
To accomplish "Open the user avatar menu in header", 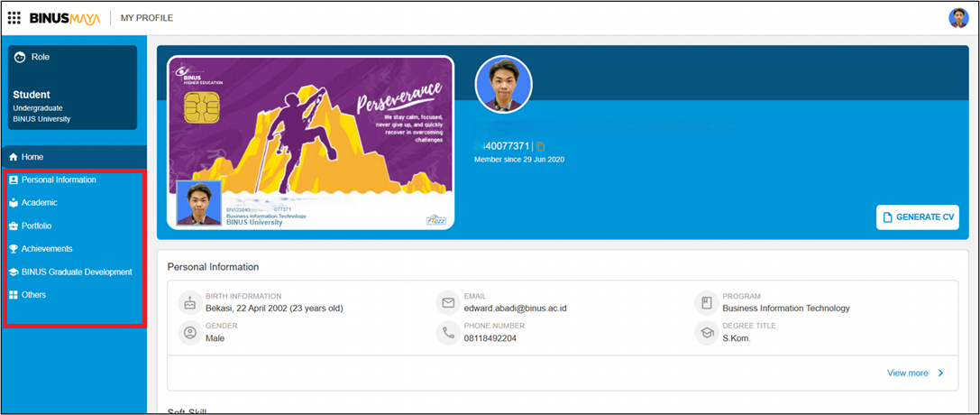I will [x=958, y=18].
